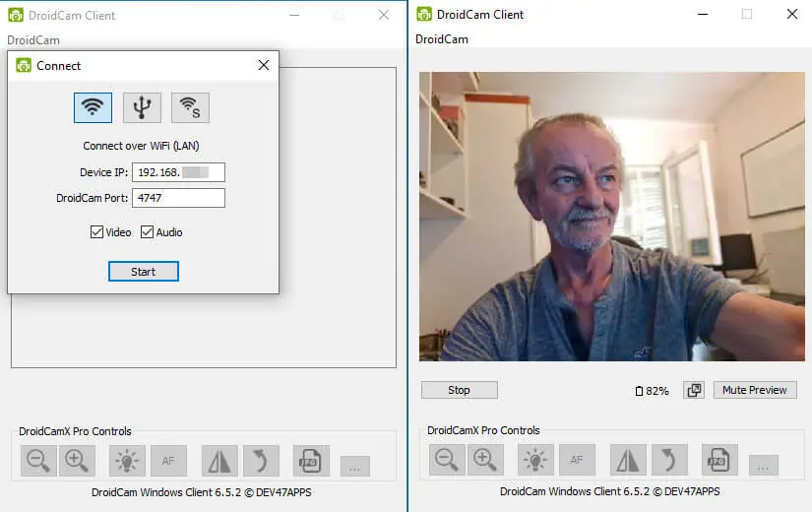Click Connect dialog title icon

[x=24, y=65]
